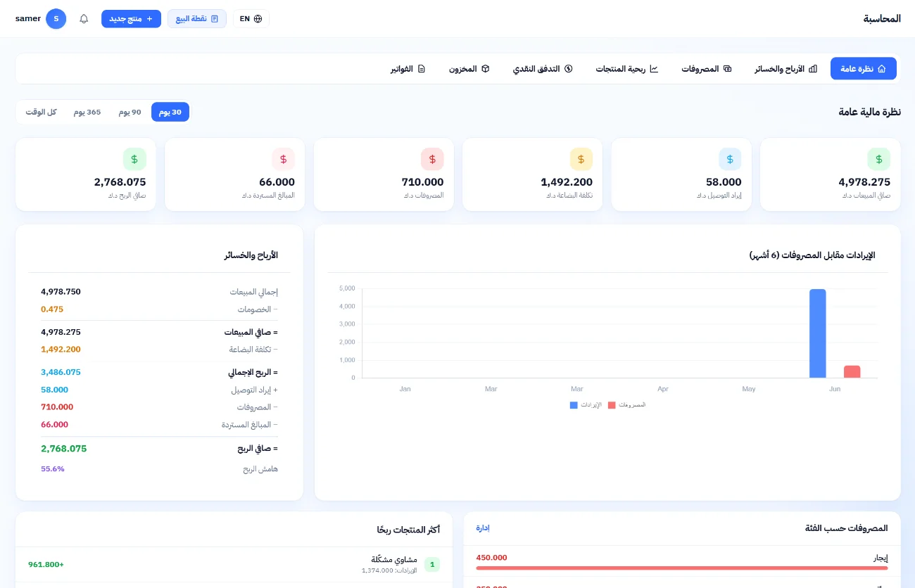Open the التدفق النقدي tab
This screenshot has width=915, height=588.
coord(543,69)
